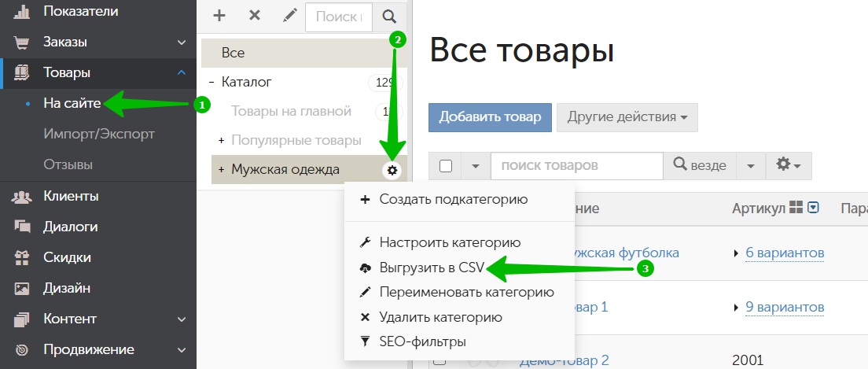This screenshot has height=369, width=868.
Task: Choose SEO-фильтры menu entry
Action: click(422, 341)
